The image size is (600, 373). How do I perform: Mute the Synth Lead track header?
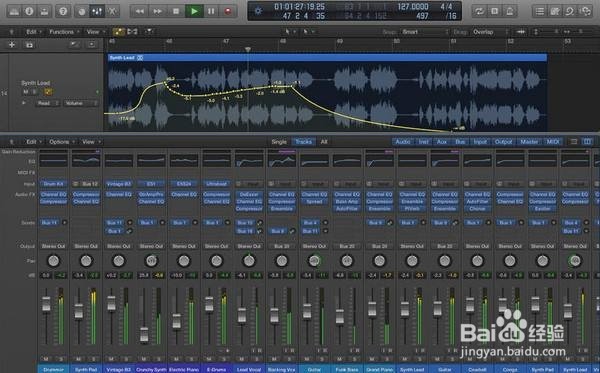click(26, 92)
